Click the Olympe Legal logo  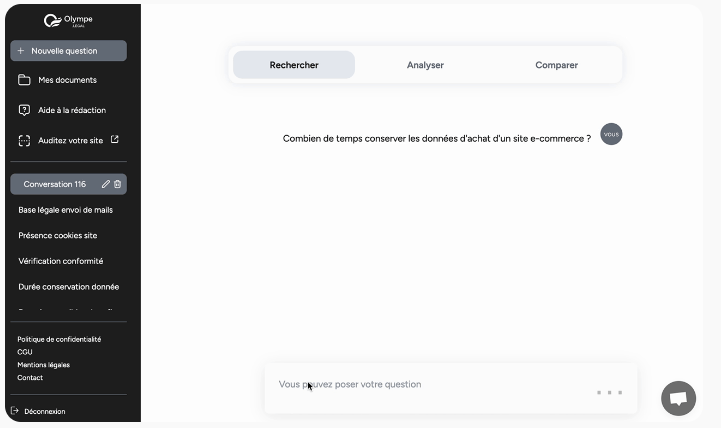[x=68, y=21]
